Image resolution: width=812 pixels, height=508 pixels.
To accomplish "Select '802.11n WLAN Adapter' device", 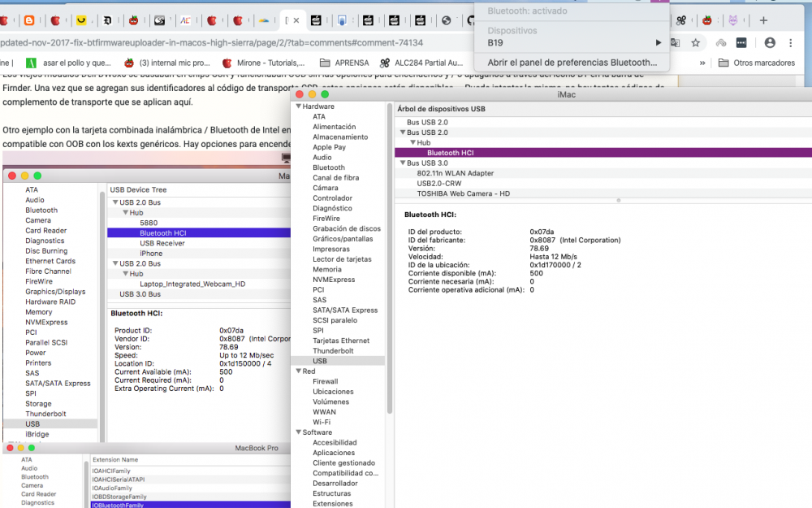I will click(455, 173).
